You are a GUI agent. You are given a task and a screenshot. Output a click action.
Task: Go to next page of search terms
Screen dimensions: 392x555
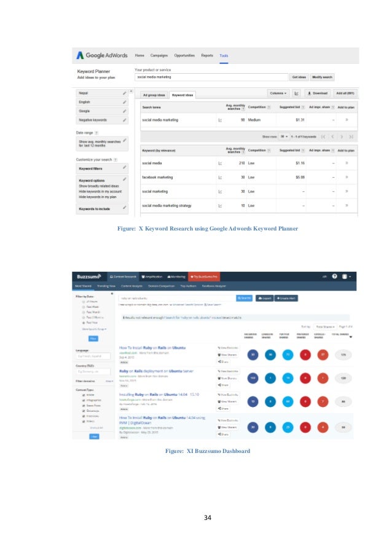[342, 136]
